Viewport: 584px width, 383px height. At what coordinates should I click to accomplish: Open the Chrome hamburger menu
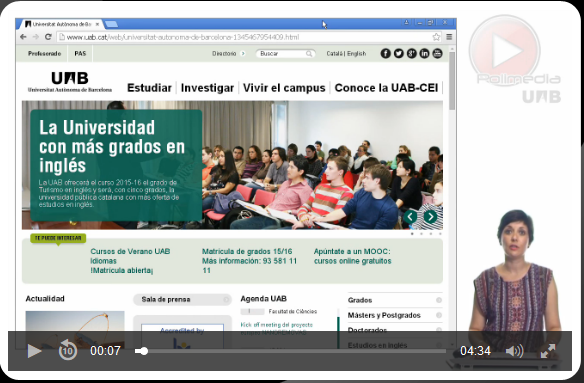[x=449, y=37]
